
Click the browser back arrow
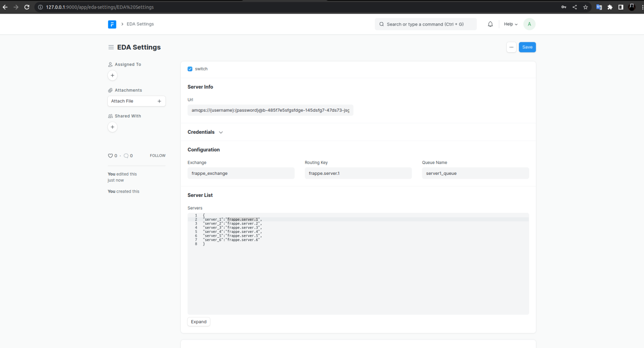click(x=5, y=7)
